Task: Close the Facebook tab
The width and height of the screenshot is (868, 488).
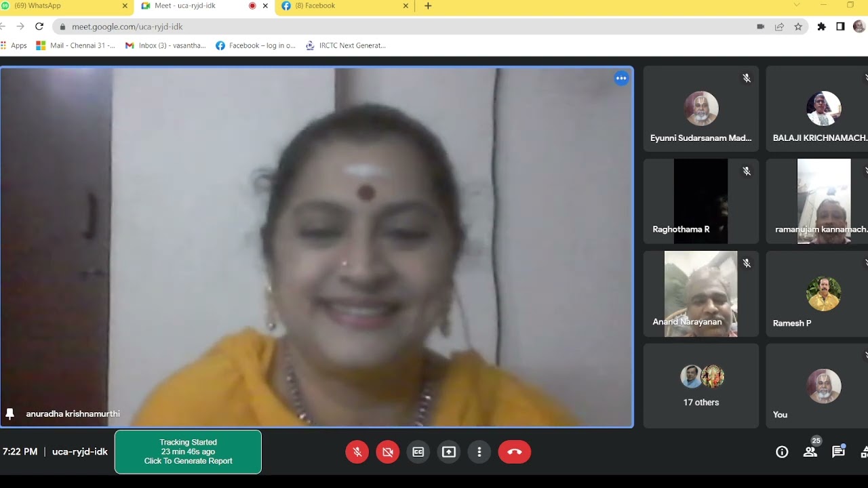Action: coord(406,6)
